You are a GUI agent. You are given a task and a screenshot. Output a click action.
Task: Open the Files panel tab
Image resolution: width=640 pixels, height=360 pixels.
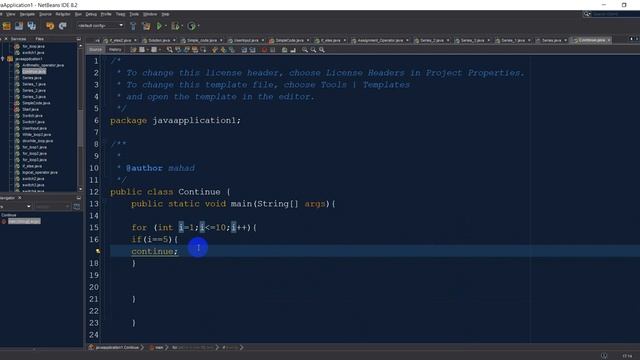(40, 39)
